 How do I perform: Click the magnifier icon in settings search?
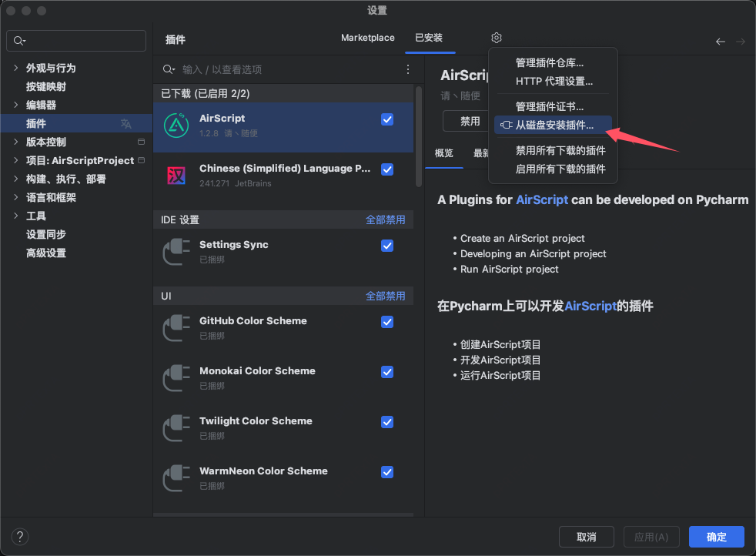(x=19, y=41)
